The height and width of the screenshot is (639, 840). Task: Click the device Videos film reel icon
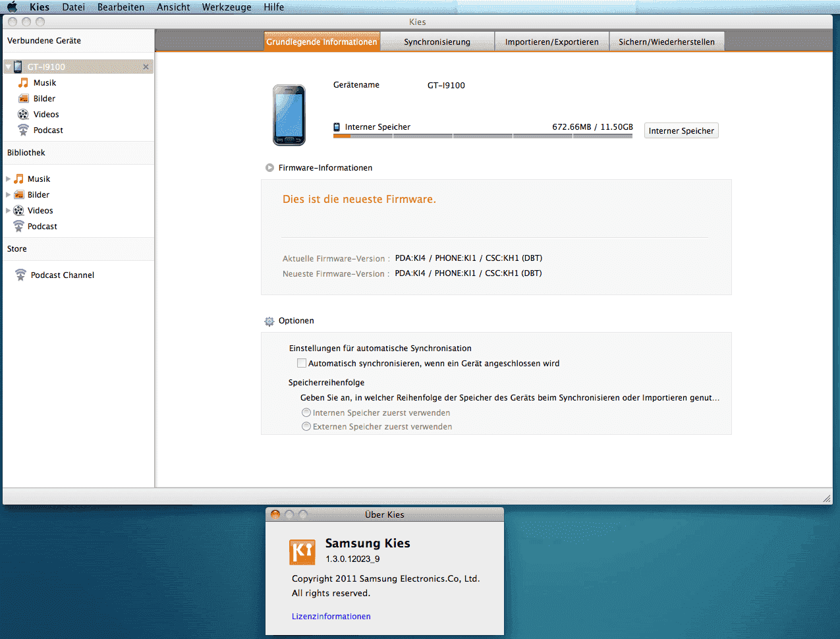coord(23,114)
